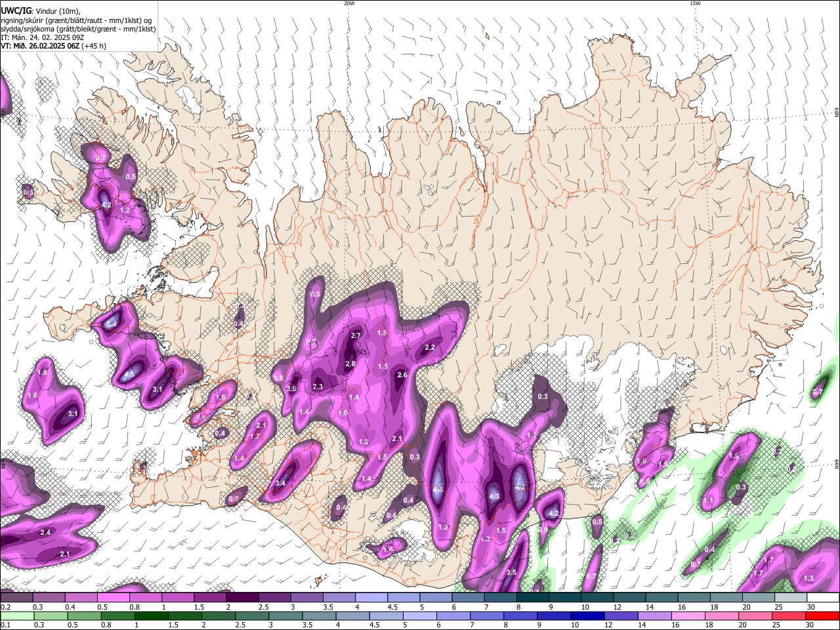This screenshot has width=840, height=630.
Task: Pick the white upper swatch labeled 30
Action: coord(822,598)
